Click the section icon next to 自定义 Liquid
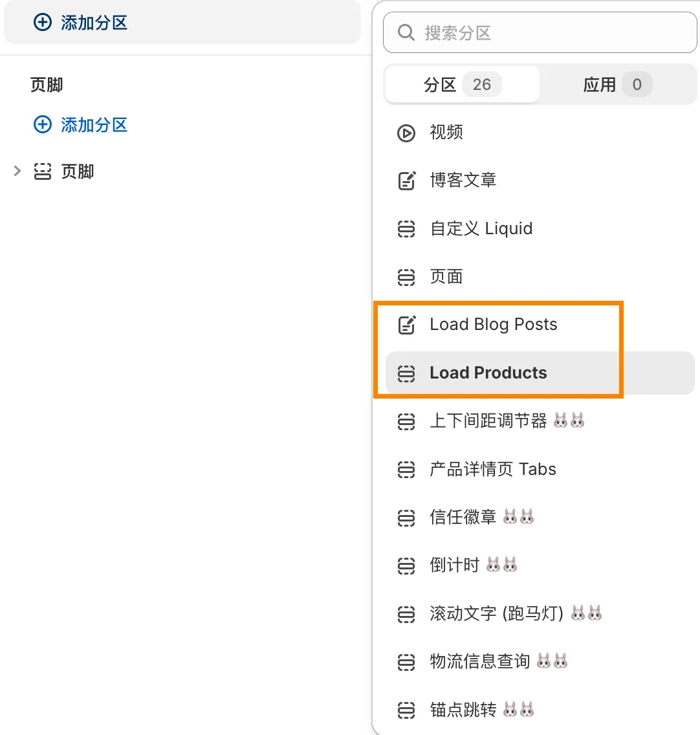 pos(406,228)
